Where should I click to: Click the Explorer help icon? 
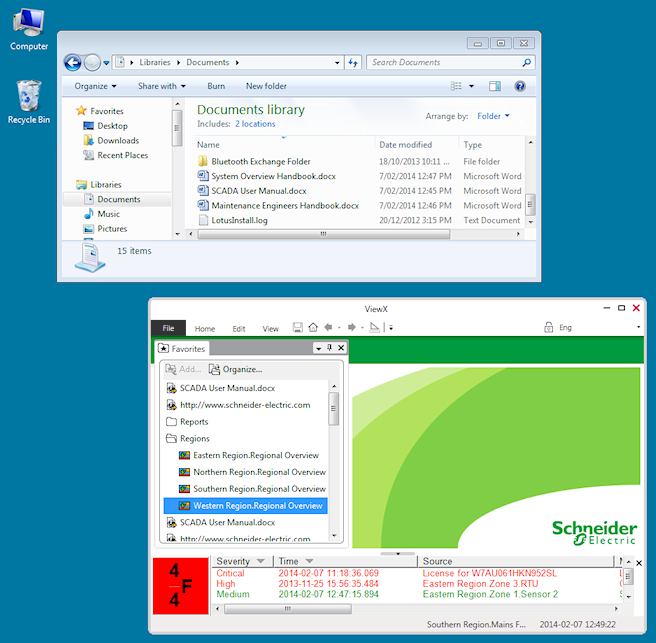tap(519, 87)
